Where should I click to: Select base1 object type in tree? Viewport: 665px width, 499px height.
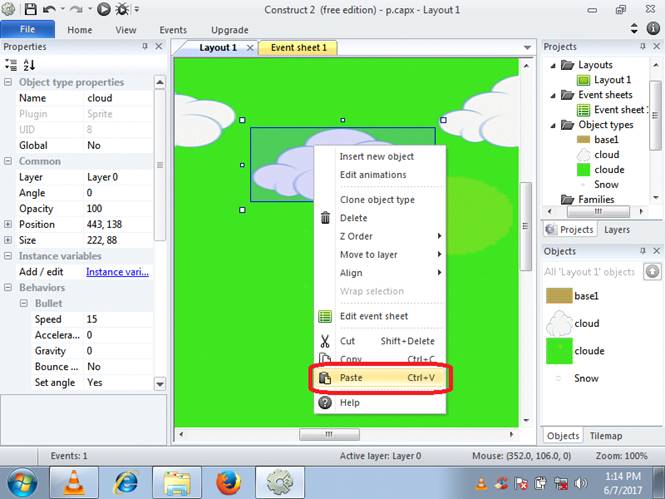[x=598, y=139]
